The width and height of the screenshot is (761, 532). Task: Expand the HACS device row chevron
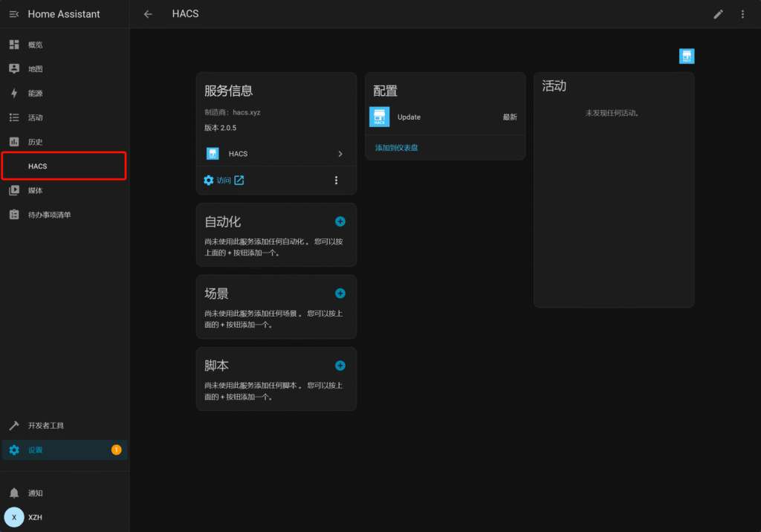coord(340,154)
